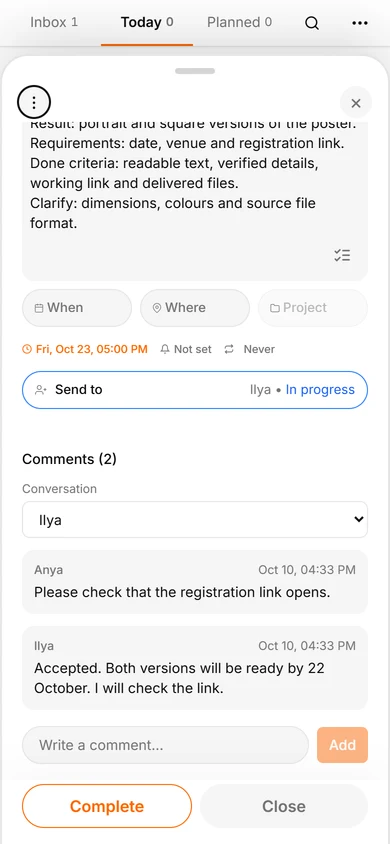The image size is (390, 844).
Task: Switch to the Inbox tab
Action: click(54, 23)
